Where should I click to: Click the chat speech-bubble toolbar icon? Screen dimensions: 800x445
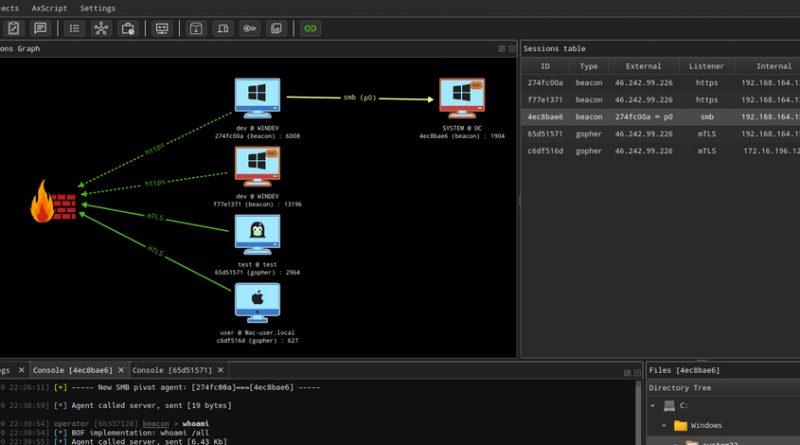click(x=40, y=28)
